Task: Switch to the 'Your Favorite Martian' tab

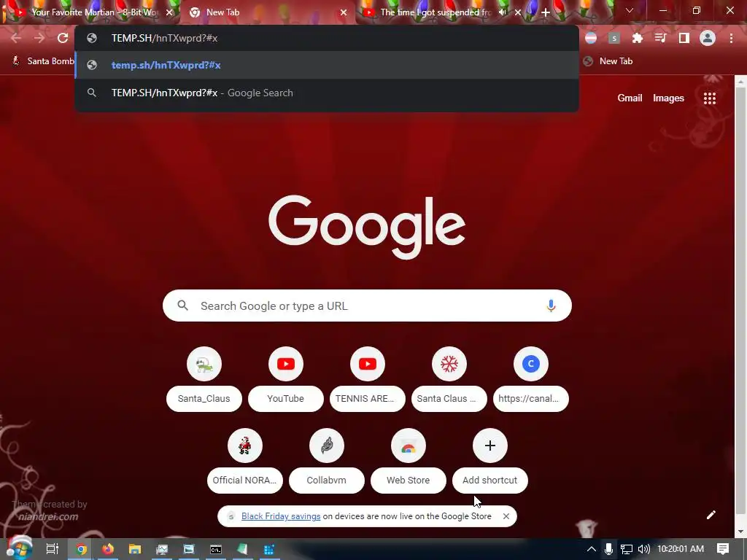Action: (x=94, y=12)
